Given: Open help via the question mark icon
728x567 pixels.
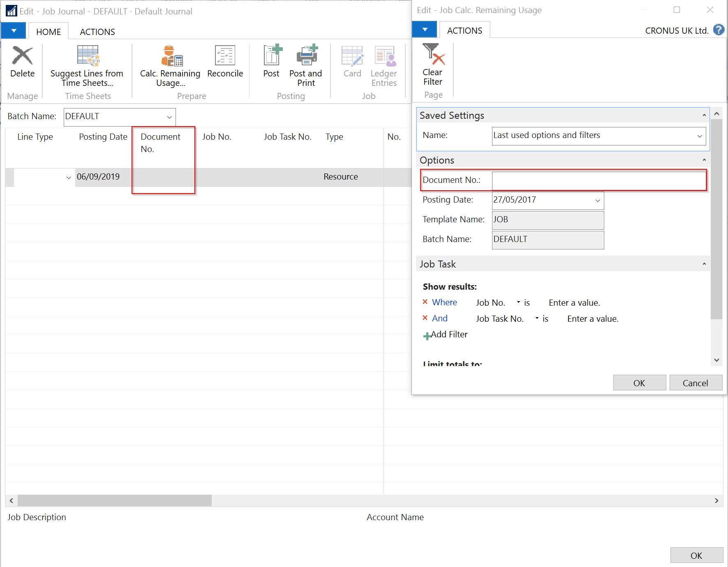Looking at the screenshot, I should point(719,30).
